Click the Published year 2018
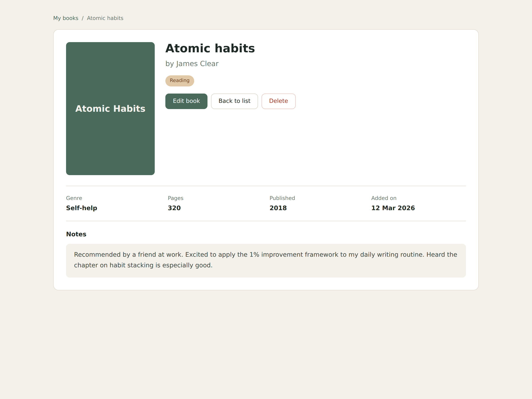This screenshot has height=399, width=532. pos(278,208)
